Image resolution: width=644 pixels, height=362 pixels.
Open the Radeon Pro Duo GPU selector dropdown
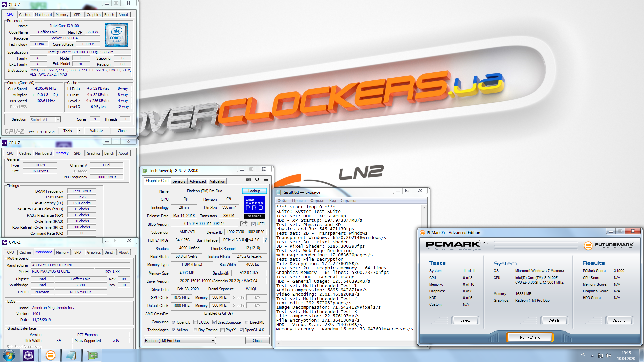pos(180,341)
